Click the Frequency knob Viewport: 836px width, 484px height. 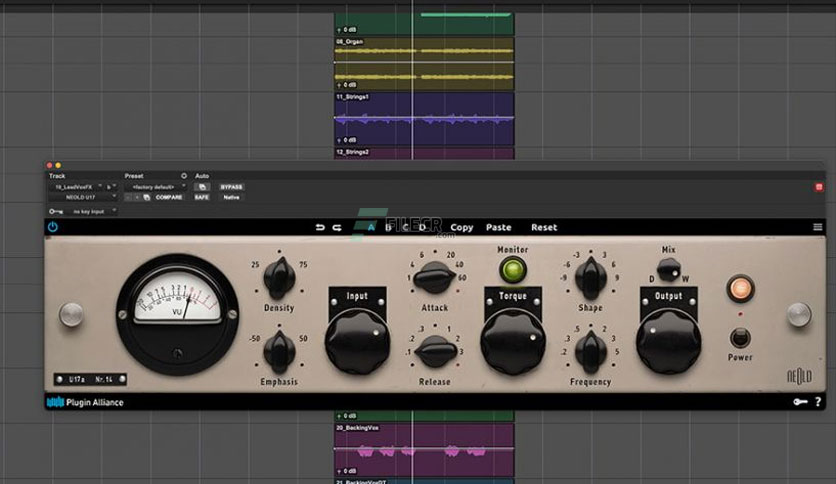pyautogui.click(x=590, y=351)
